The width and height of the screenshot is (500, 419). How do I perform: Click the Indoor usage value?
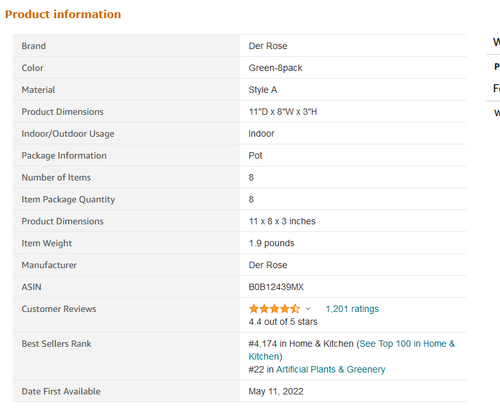click(261, 134)
